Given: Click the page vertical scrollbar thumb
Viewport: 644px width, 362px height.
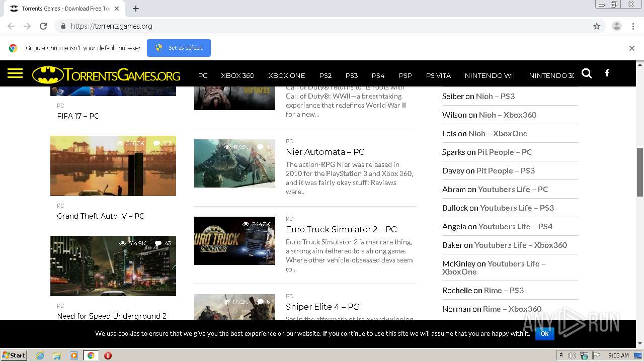Looking at the screenshot, I should coord(640,172).
